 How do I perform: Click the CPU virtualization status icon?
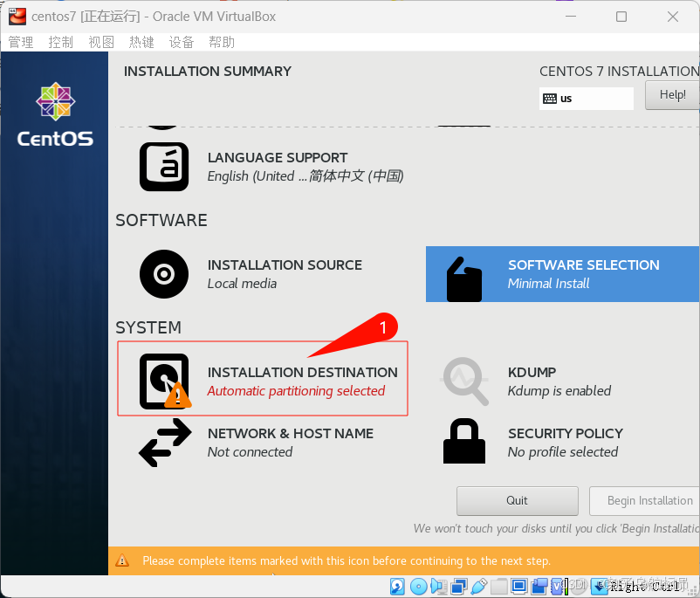tap(558, 586)
